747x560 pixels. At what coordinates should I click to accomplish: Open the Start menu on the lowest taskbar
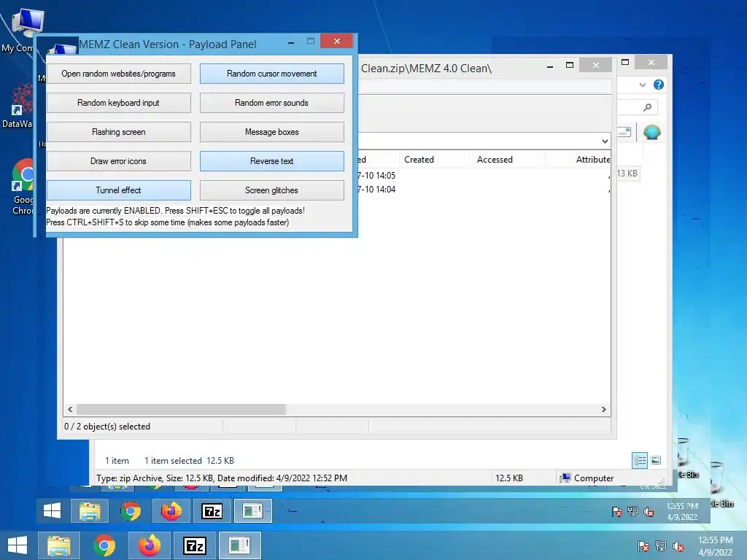pyautogui.click(x=18, y=545)
